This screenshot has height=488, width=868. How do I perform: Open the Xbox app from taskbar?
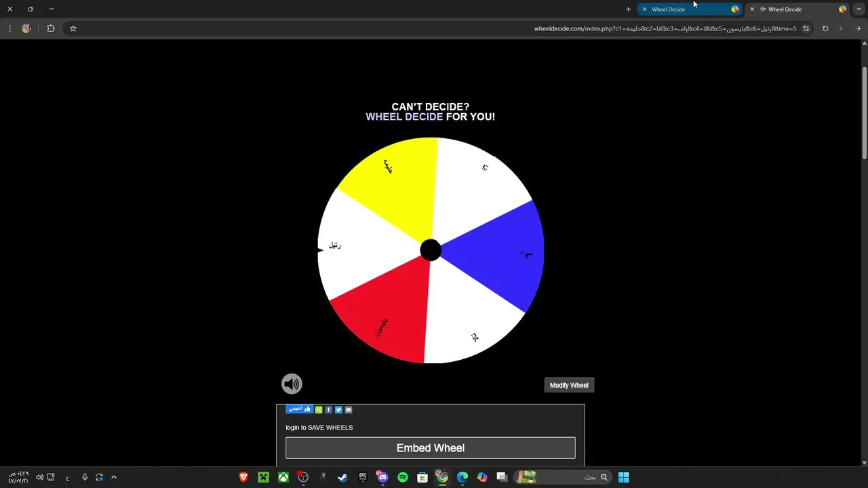(283, 477)
